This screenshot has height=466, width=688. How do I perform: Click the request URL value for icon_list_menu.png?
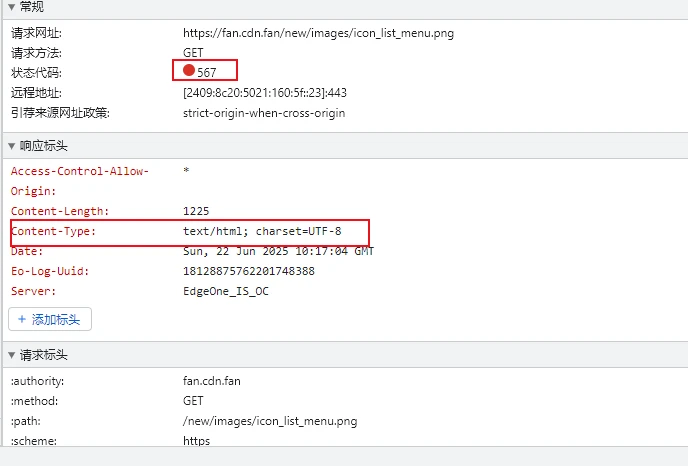[x=318, y=33]
